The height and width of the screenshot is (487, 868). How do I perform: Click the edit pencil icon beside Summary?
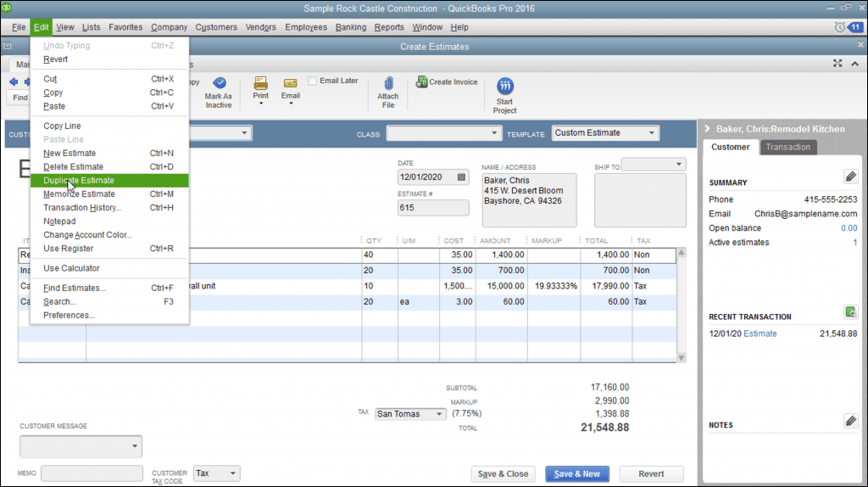coord(851,176)
